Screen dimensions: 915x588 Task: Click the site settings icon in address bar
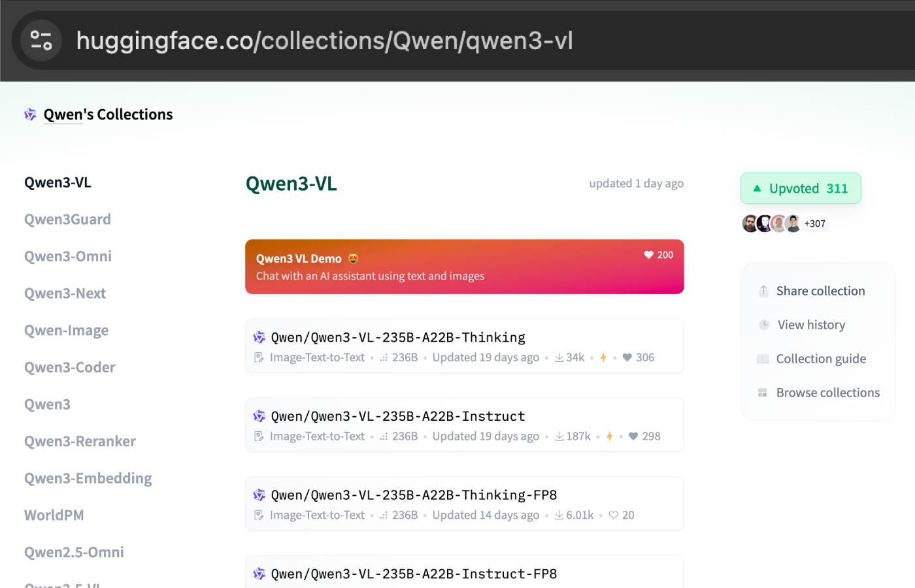click(41, 41)
